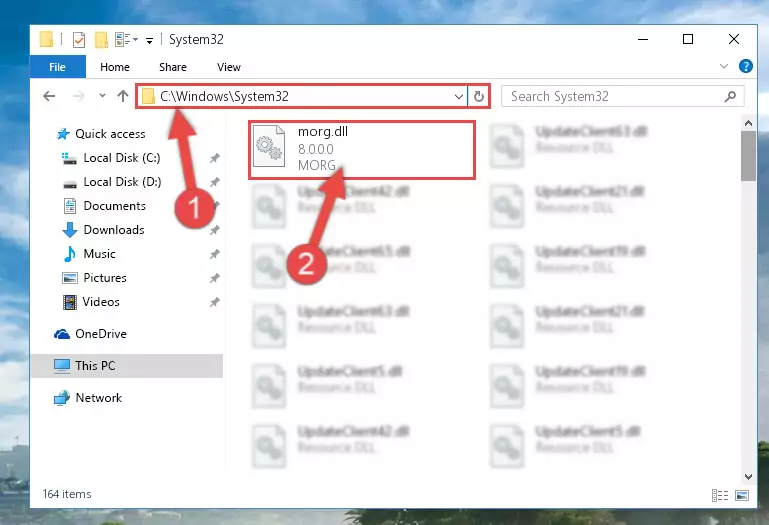Click the pin icon beside Local Disk (C:)
This screenshot has height=525, width=769.
click(214, 158)
